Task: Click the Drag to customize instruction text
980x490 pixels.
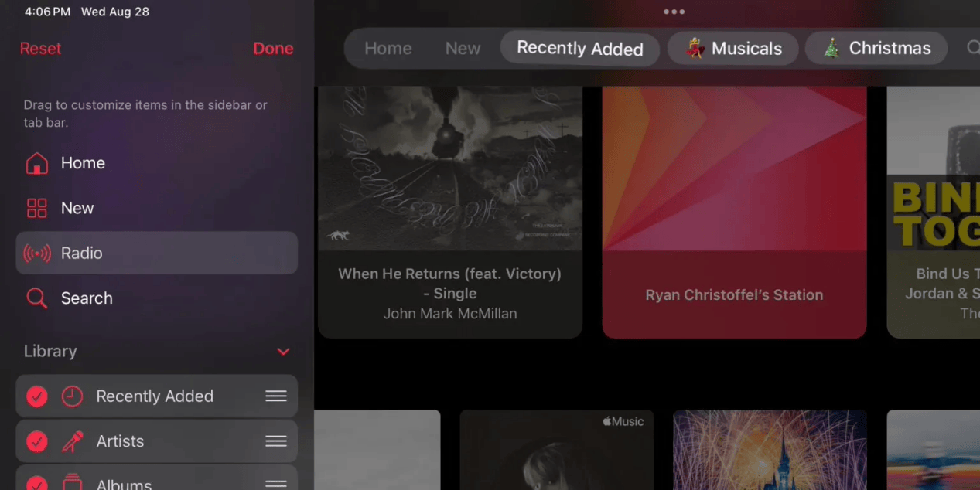Action: pyautogui.click(x=145, y=114)
